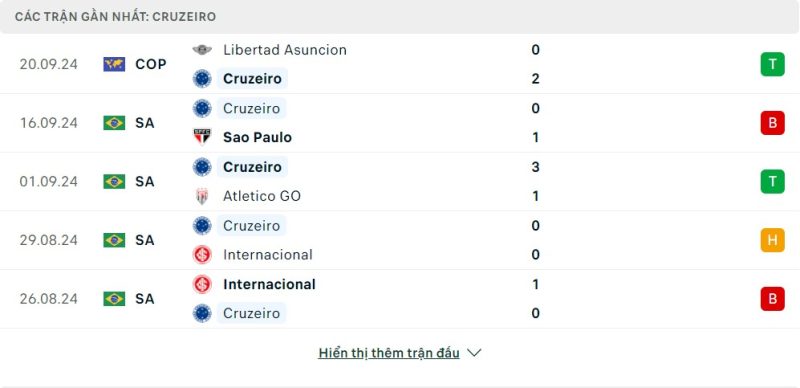Viewport: 800px width, 388px height.
Task: Click the Sao Paulo club crest
Action: (x=202, y=137)
